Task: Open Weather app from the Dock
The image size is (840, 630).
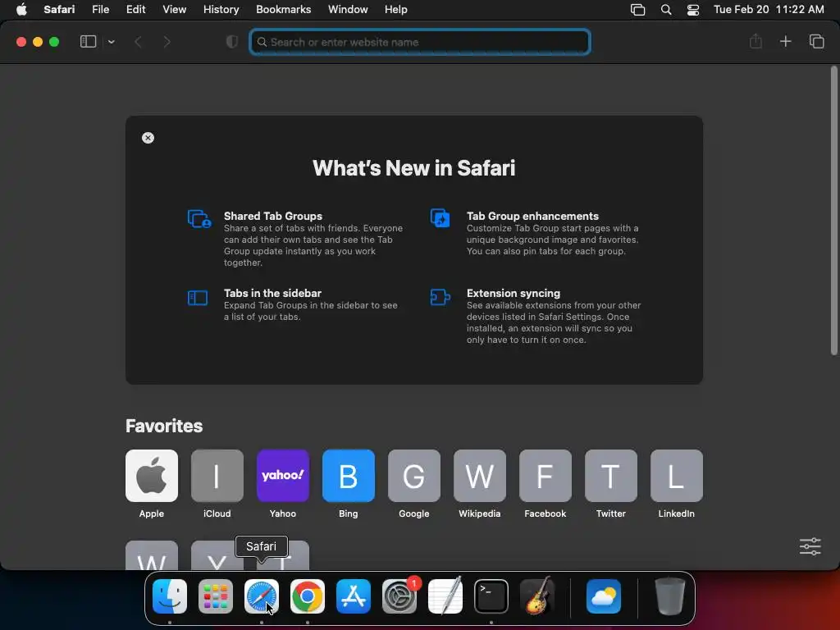Action: (604, 596)
